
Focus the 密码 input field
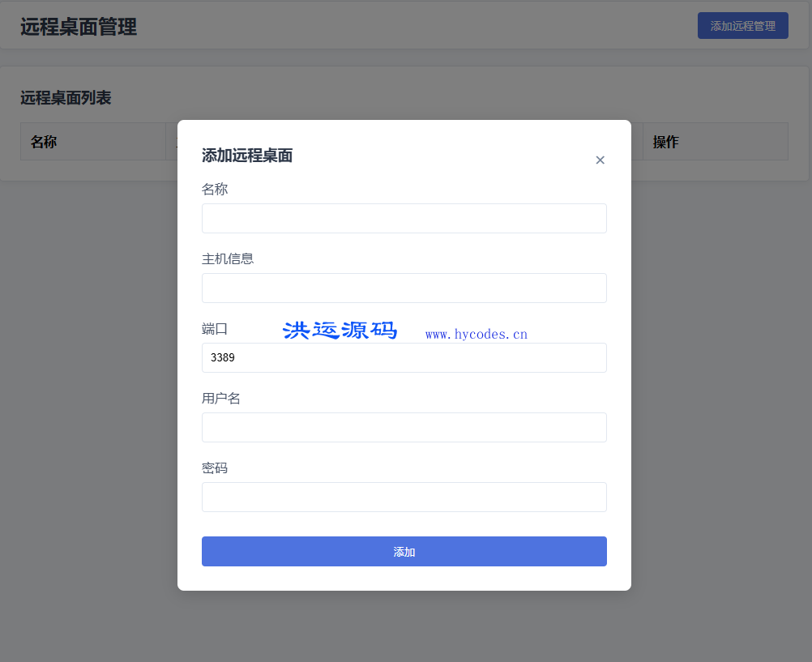pos(404,498)
